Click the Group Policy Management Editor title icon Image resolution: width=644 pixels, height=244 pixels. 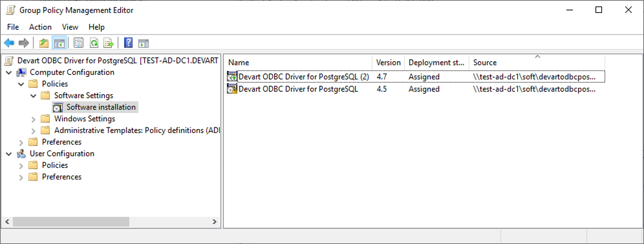[11, 10]
